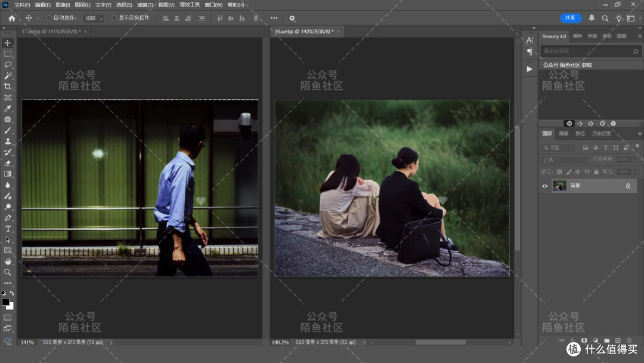The width and height of the screenshot is (644, 363).
Task: Toggle the layer filter on/off switch
Action: tap(637, 146)
